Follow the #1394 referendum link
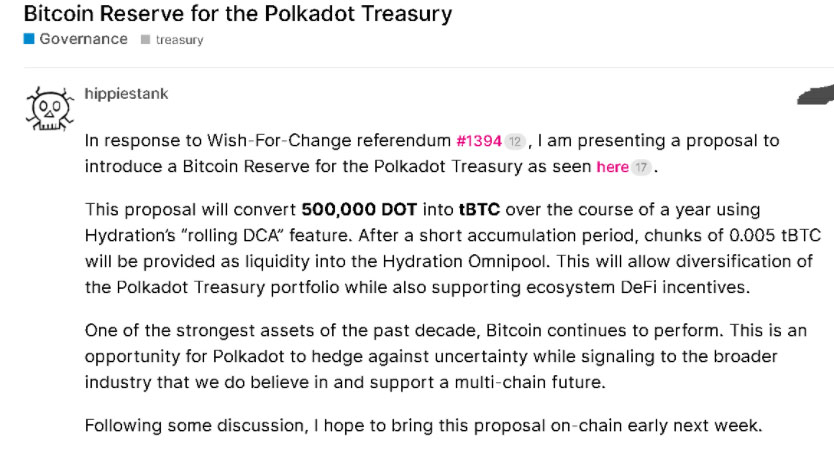The width and height of the screenshot is (834, 458). tap(479, 141)
